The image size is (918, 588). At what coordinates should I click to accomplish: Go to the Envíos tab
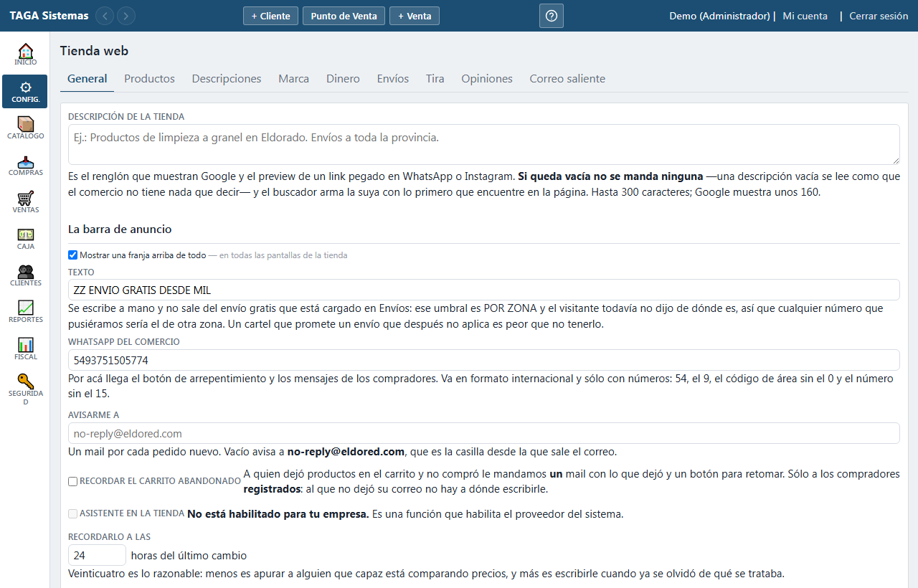[x=393, y=79]
